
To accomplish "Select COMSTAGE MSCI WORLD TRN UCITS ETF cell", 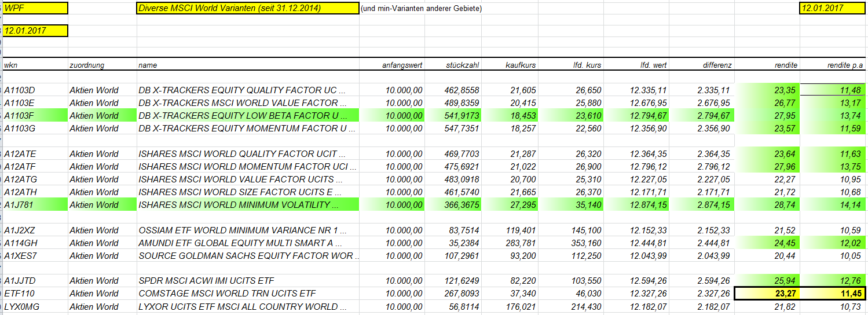I will [x=248, y=294].
